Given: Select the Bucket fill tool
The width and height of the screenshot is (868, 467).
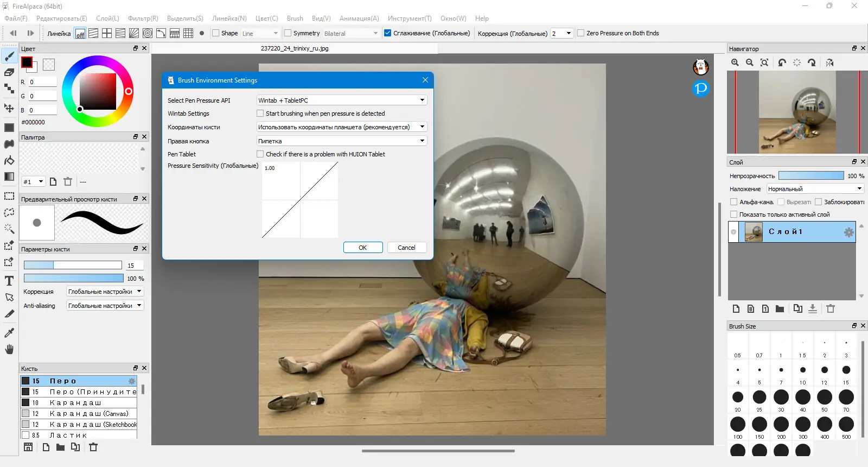Looking at the screenshot, I should 9,161.
